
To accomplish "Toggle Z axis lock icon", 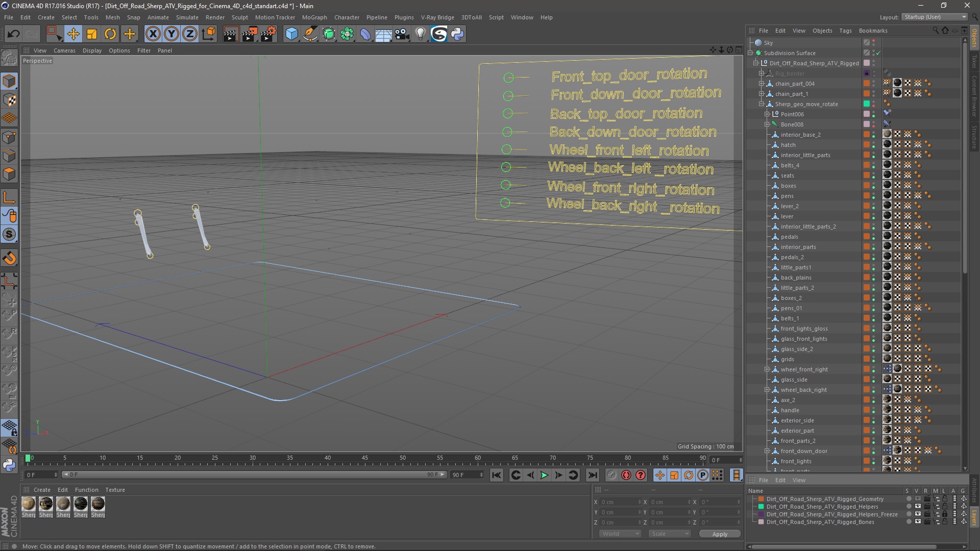I will [190, 34].
